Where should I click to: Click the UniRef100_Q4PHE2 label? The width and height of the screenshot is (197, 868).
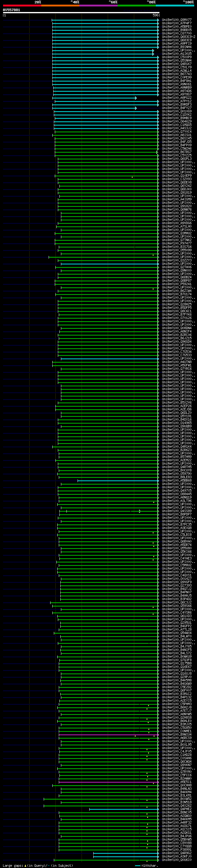176,809
